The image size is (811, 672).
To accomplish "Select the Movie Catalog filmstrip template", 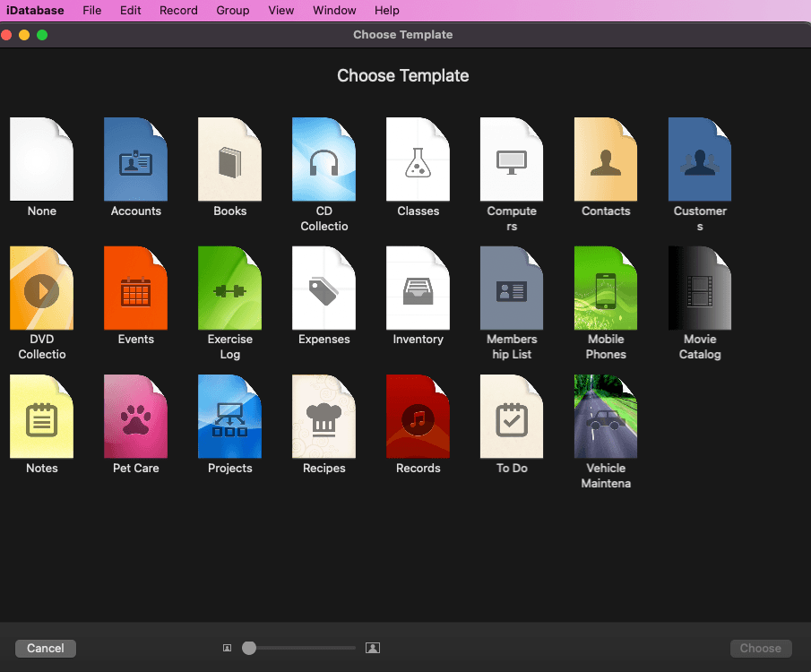I will pos(700,289).
